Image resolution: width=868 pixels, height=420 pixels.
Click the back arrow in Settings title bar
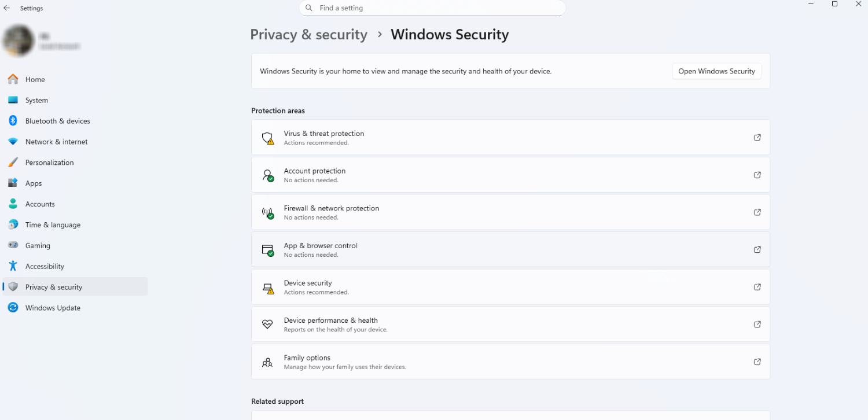tap(7, 8)
